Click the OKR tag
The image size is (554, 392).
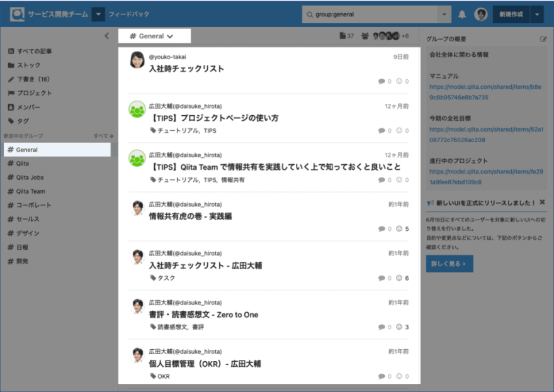164,376
